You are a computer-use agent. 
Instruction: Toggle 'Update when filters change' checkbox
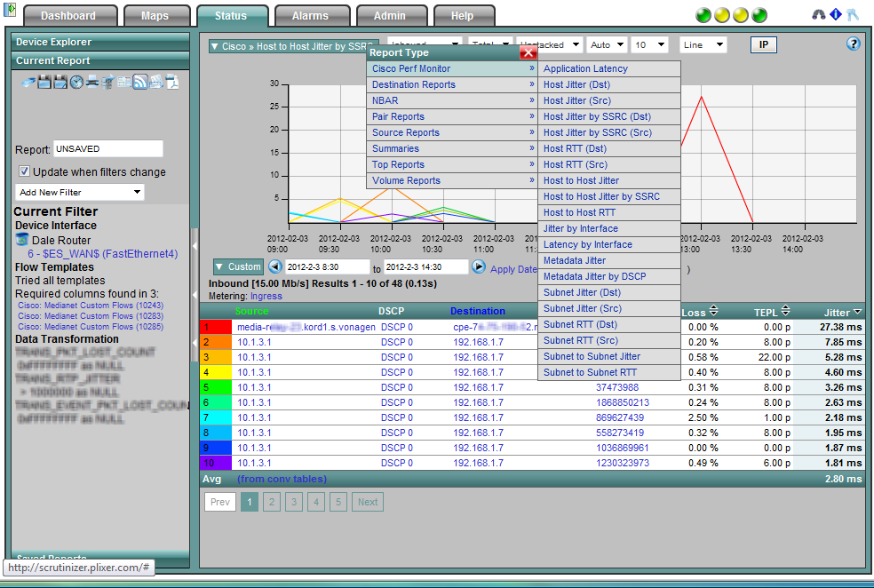click(25, 171)
